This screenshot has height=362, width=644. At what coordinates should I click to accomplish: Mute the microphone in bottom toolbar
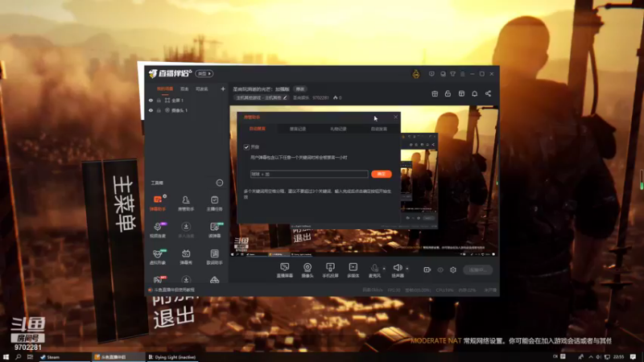[374, 270]
